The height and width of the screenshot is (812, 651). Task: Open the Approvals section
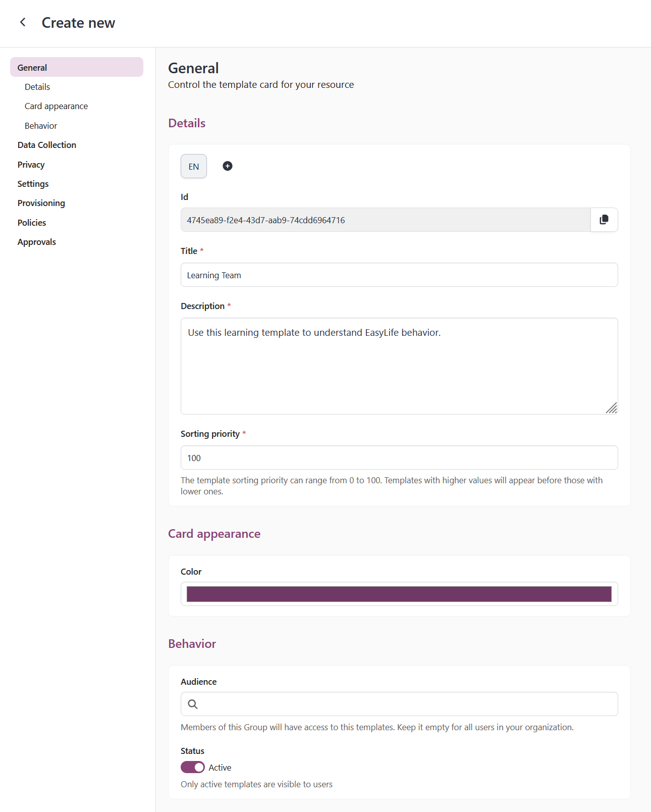(x=37, y=242)
